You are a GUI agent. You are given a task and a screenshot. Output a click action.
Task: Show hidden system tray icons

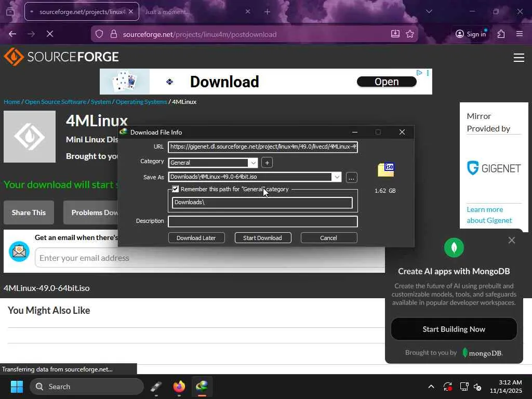pos(431,387)
